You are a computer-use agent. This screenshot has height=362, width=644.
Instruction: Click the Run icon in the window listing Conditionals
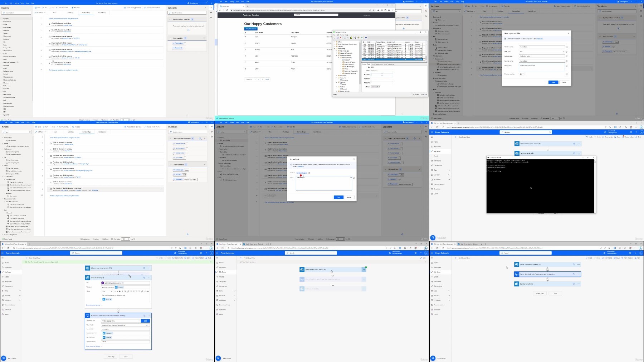[x=43, y=8]
